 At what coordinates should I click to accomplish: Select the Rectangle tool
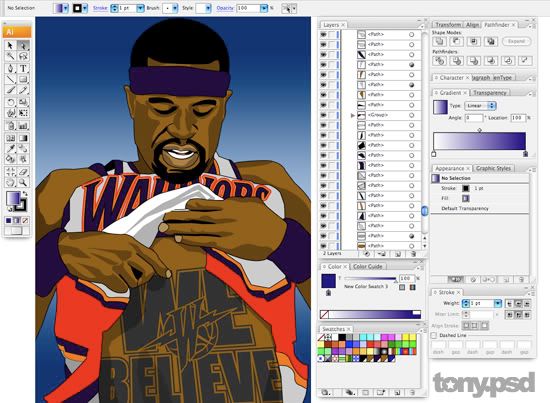pyautogui.click(x=23, y=79)
